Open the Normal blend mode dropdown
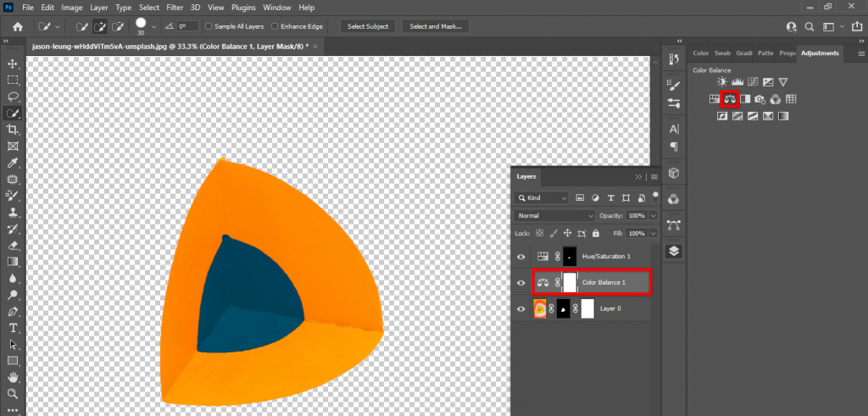 554,215
